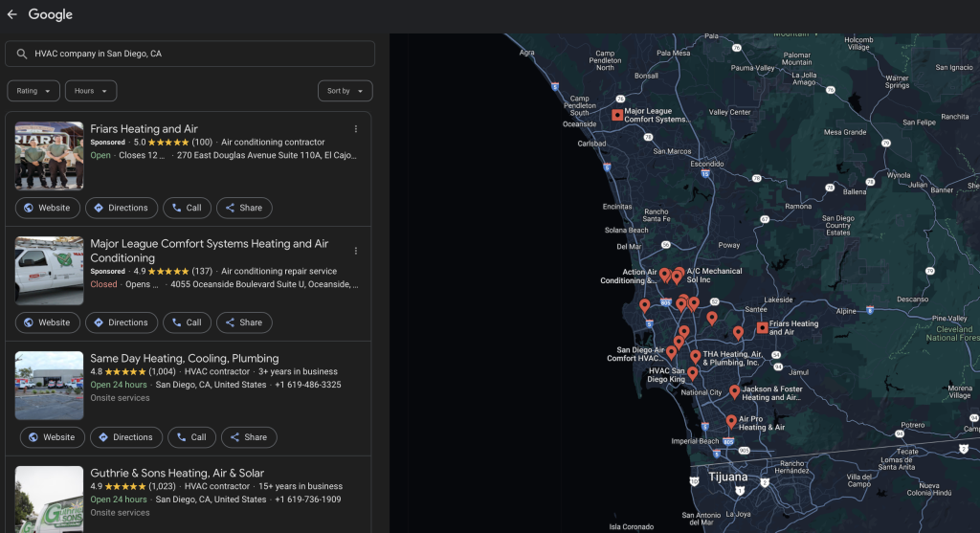The width and height of the screenshot is (980, 533).
Task: Select the San Diego Air Comfort HVAC map pin
Action: point(671,352)
